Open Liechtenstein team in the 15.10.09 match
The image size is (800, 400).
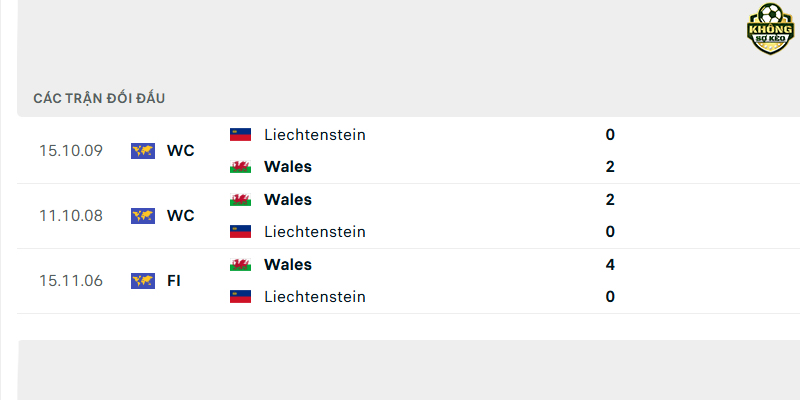[315, 135]
